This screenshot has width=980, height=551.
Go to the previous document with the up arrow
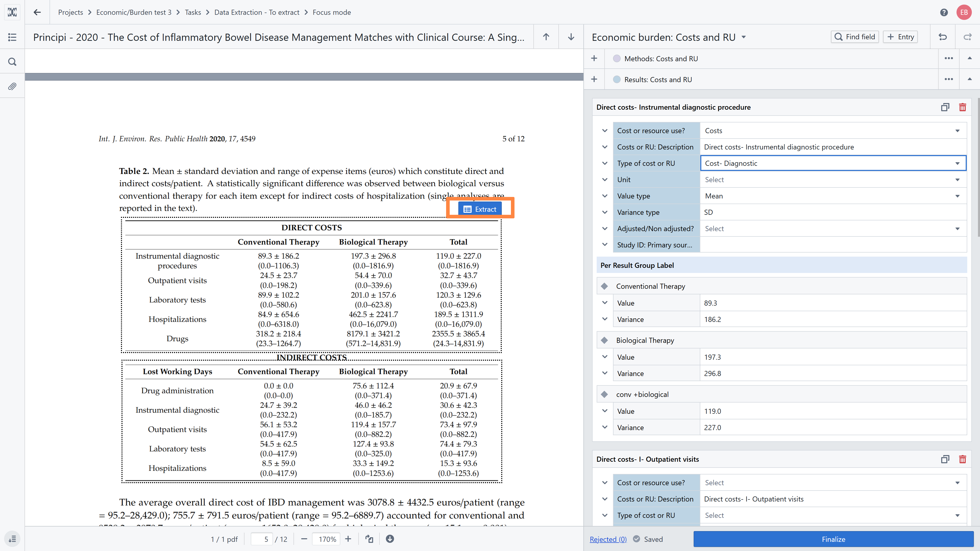pos(546,37)
